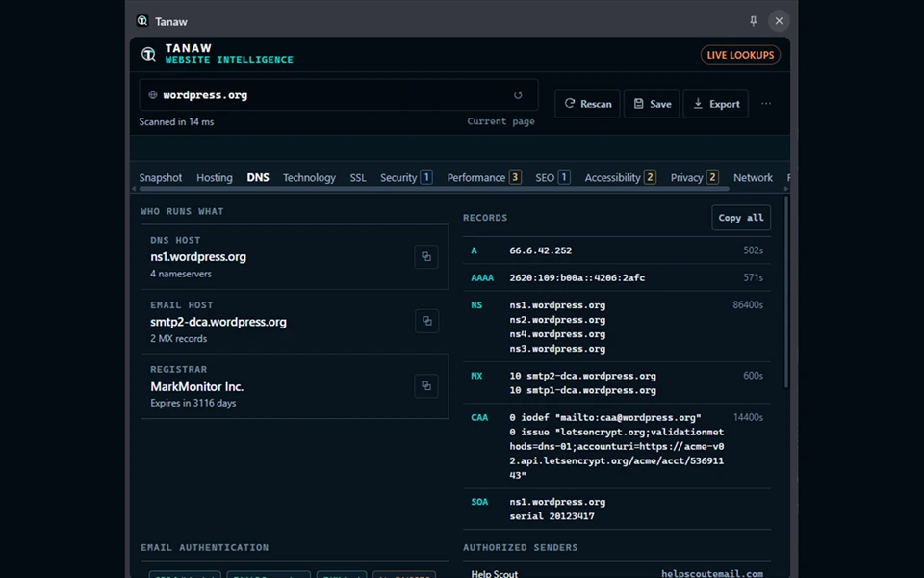Open the Privacy tab
The width and height of the screenshot is (924, 578).
(x=694, y=177)
